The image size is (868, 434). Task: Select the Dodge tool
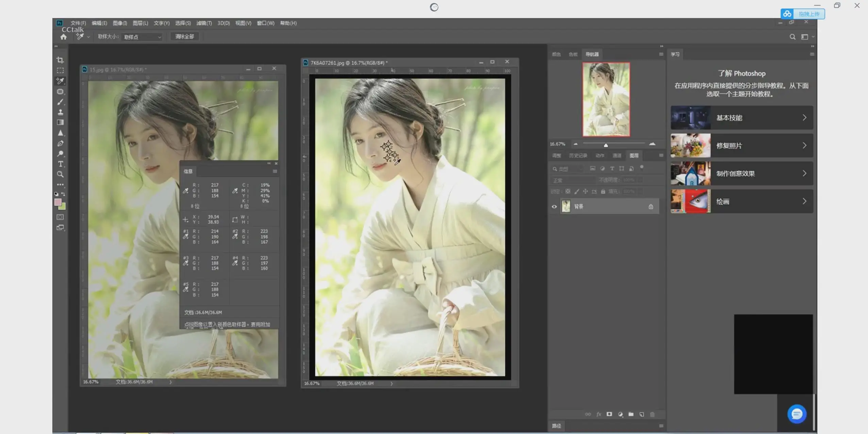pyautogui.click(x=60, y=153)
